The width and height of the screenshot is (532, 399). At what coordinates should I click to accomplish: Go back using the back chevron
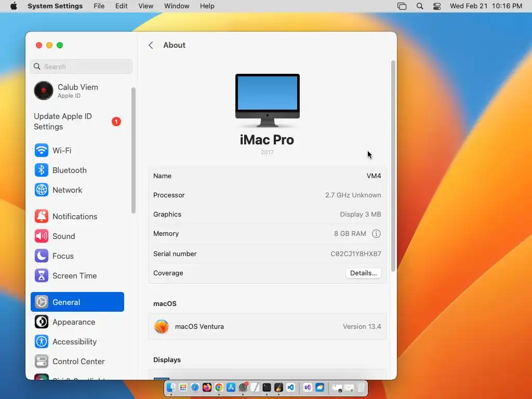click(151, 45)
